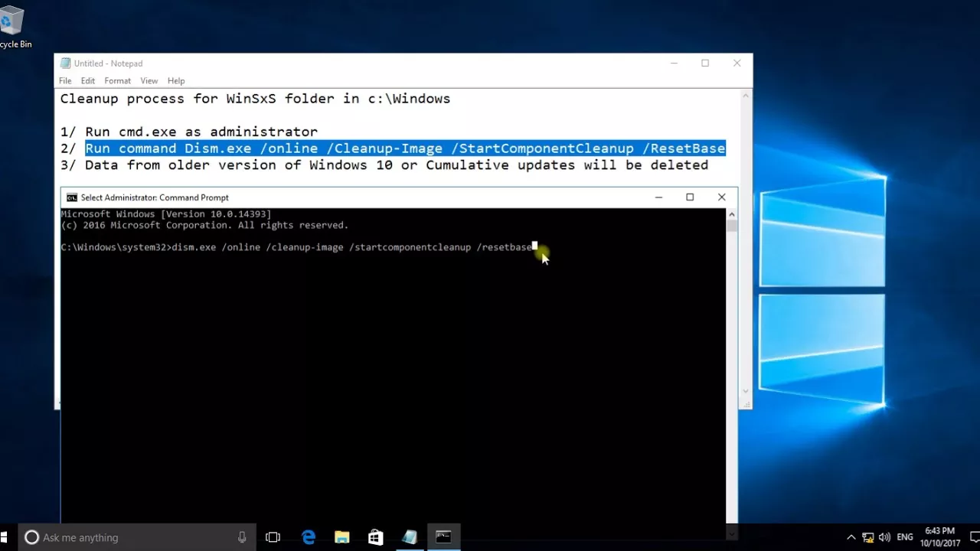Close the Notepad window
980x551 pixels.
click(x=737, y=64)
